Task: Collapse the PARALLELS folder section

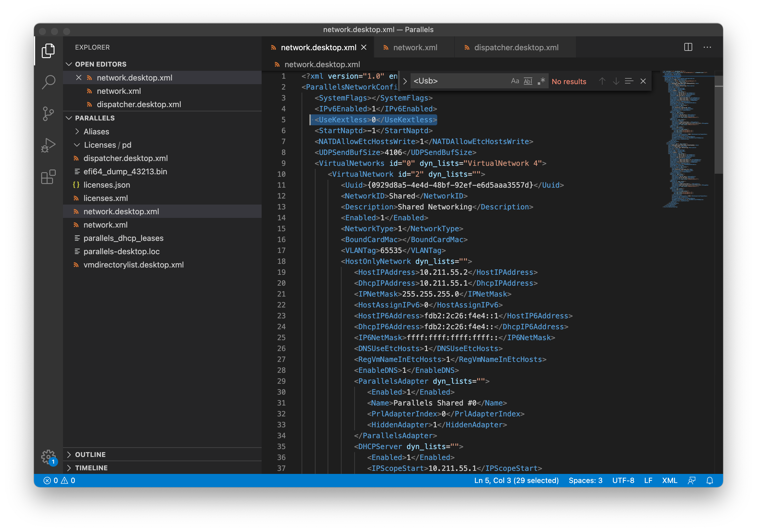Action: click(x=162, y=118)
